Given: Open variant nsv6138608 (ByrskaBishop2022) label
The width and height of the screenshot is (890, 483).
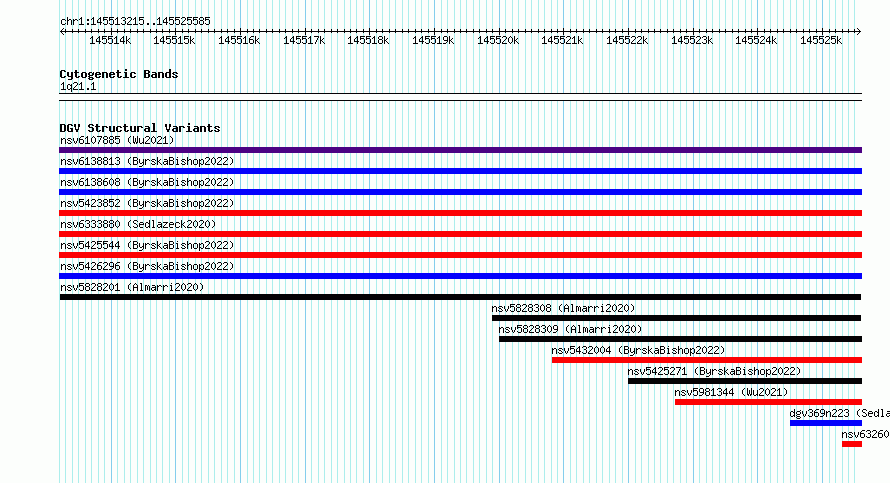Looking at the screenshot, I should [147, 182].
